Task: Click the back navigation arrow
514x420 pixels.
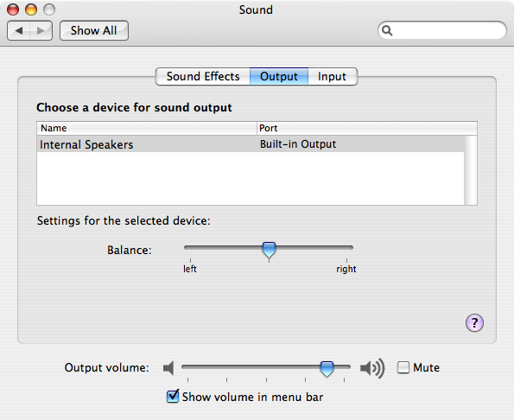Action: point(19,31)
